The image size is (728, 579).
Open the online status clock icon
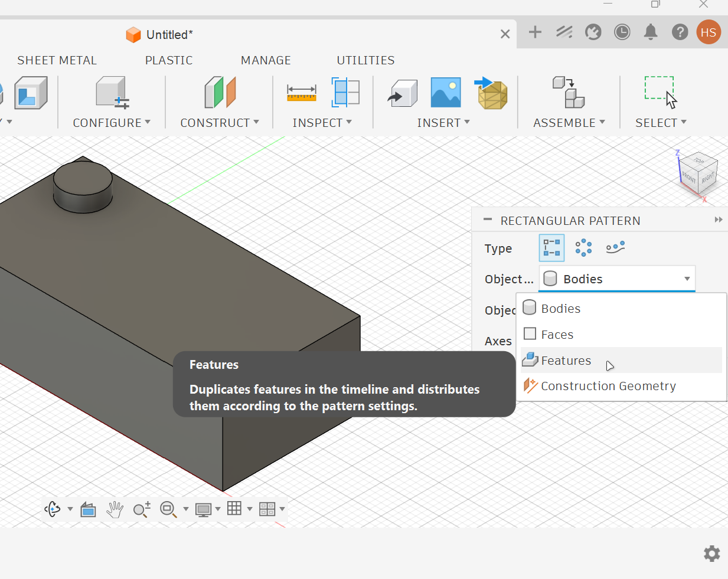pyautogui.click(x=622, y=32)
